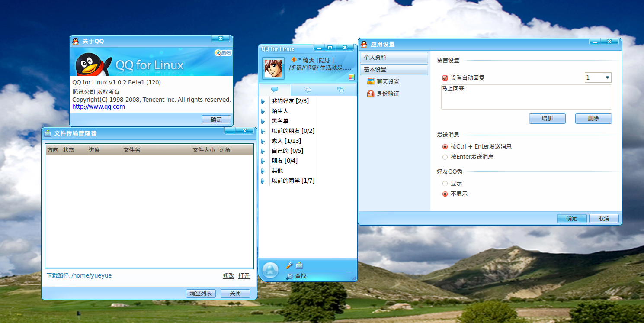The height and width of the screenshot is (323, 644).
Task: Expand the 我的好友 [2/3] group
Action: pyautogui.click(x=263, y=101)
